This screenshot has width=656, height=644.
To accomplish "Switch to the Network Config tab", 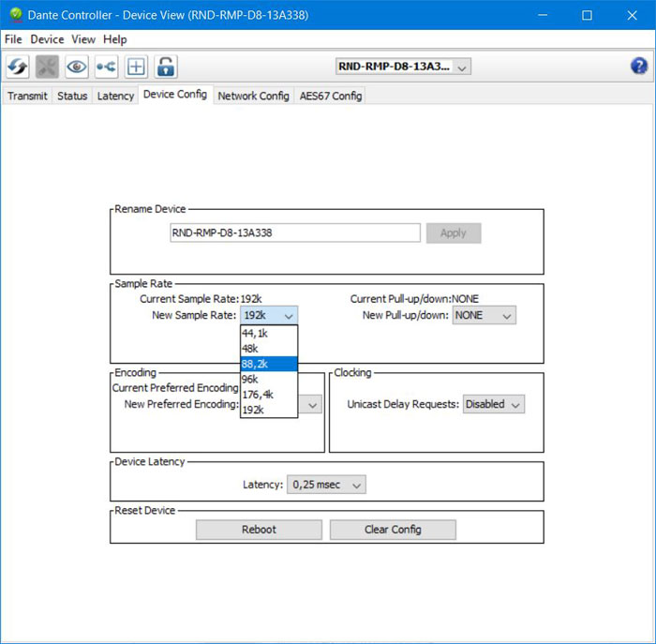I will click(x=253, y=96).
